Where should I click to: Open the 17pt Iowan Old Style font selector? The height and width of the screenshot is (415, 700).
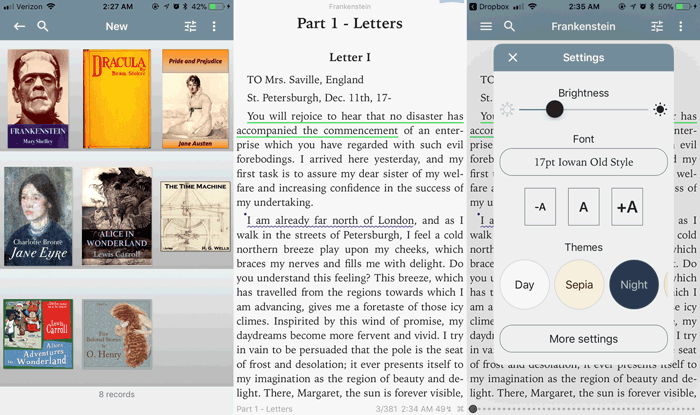tap(583, 162)
